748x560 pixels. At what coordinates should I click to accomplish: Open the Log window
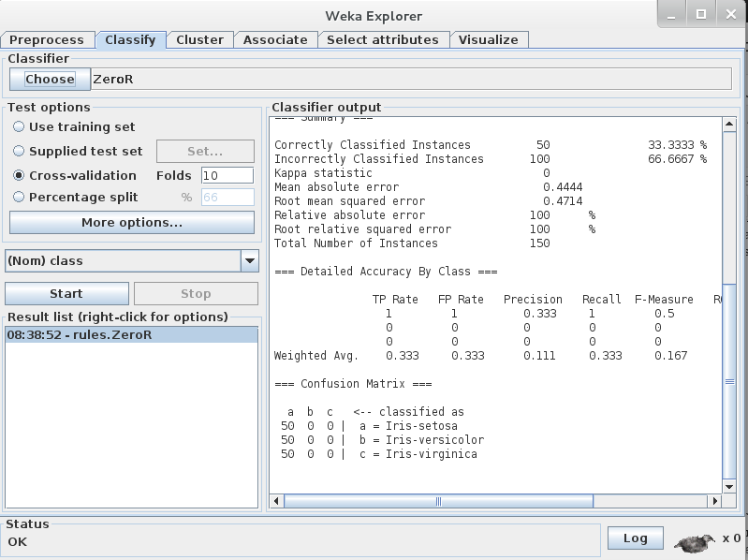coord(636,538)
